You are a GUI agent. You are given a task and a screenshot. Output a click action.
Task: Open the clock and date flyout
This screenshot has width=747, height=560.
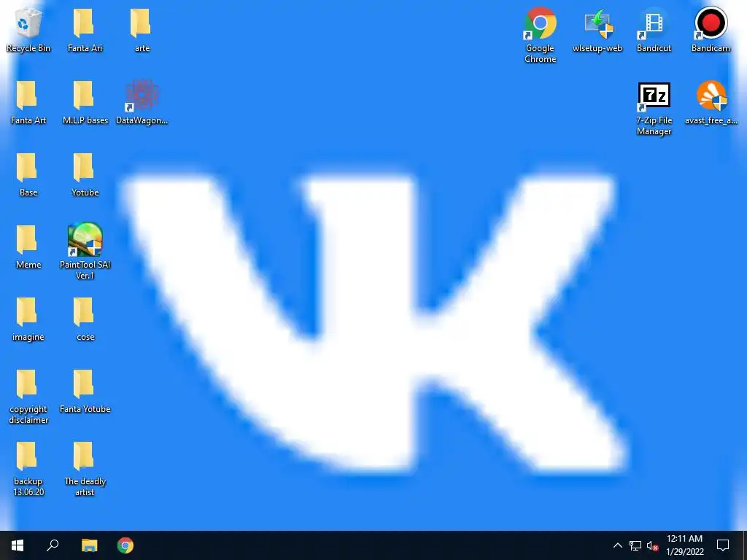point(684,545)
